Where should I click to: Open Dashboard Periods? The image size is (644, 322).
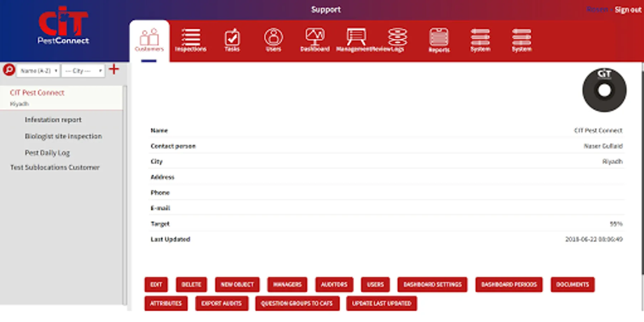coord(509,284)
